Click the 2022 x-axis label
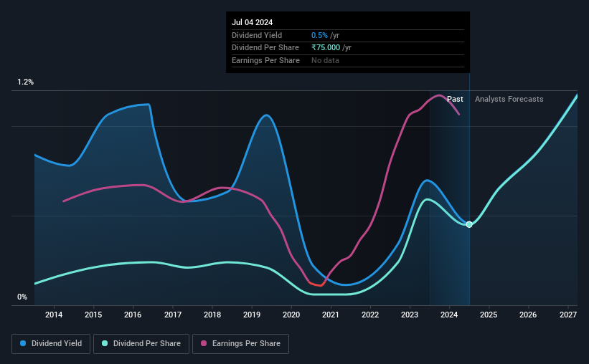 pos(370,315)
